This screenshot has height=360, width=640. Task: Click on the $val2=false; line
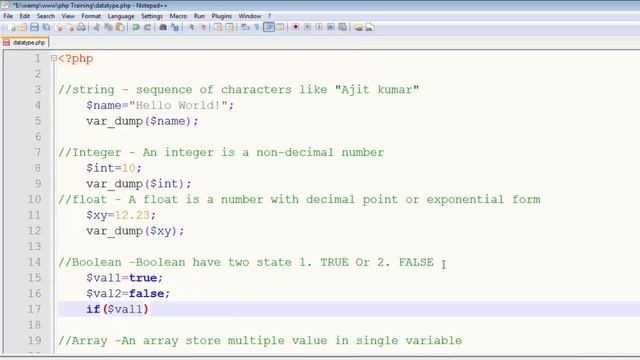(x=128, y=293)
